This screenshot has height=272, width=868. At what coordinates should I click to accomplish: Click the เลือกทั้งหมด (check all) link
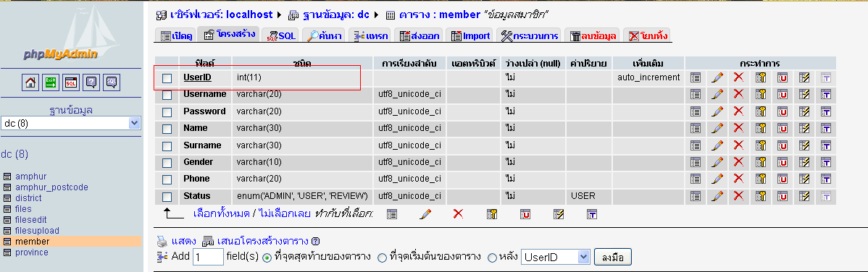coord(222,213)
